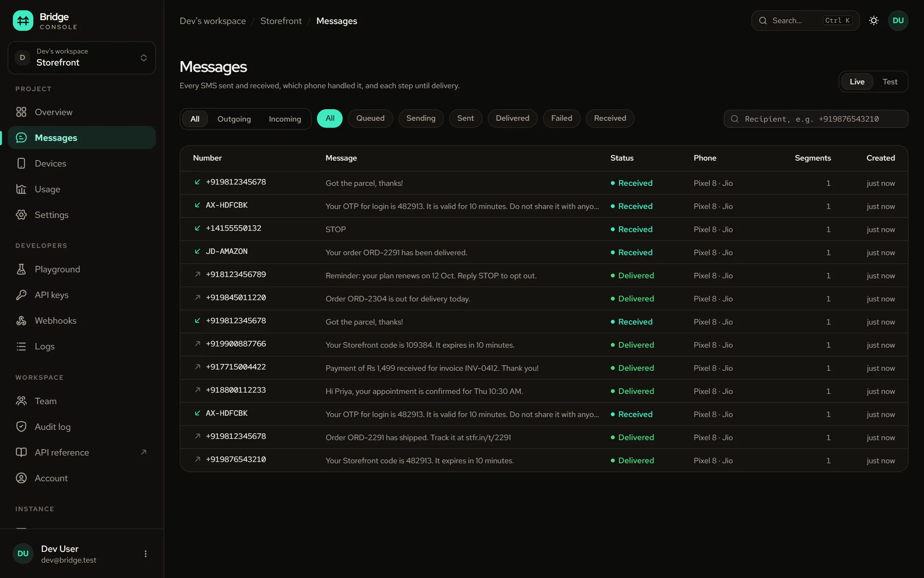Click the Recipient search field
This screenshot has height=578, width=924.
816,119
